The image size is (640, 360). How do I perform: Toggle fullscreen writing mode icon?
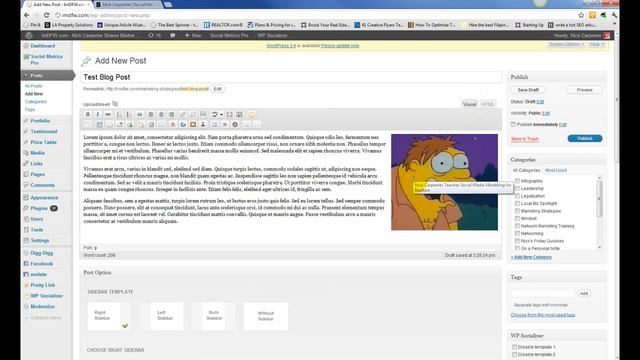tap(229, 114)
